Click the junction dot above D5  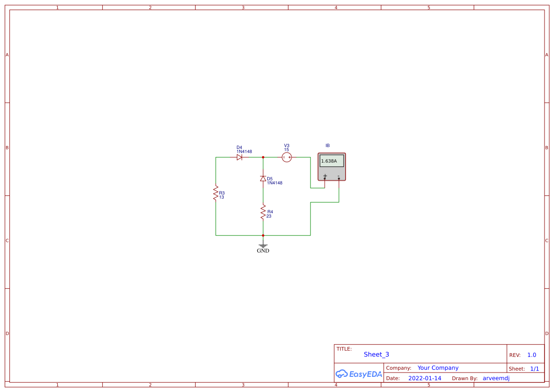point(263,157)
